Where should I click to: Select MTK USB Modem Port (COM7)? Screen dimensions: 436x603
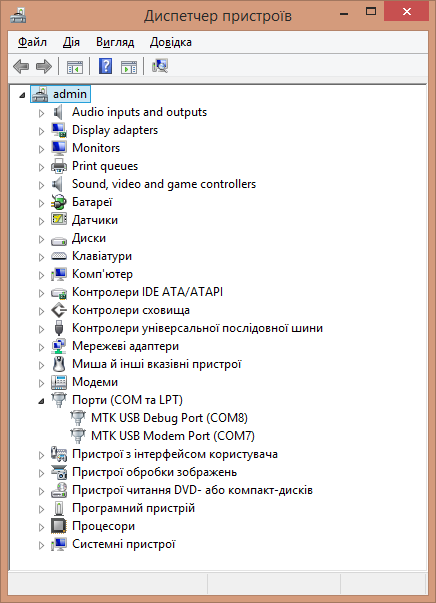[173, 436]
